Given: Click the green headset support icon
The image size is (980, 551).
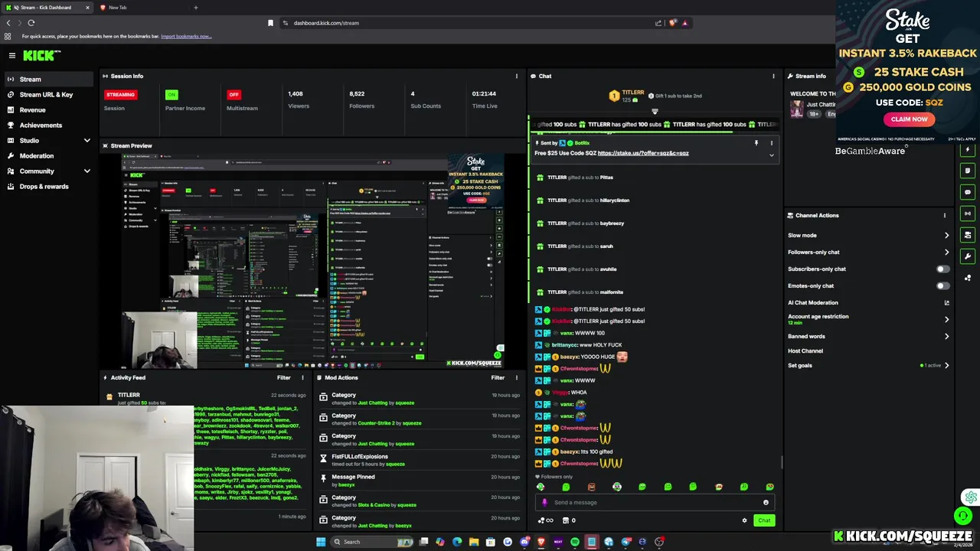Looking at the screenshot, I should (962, 517).
